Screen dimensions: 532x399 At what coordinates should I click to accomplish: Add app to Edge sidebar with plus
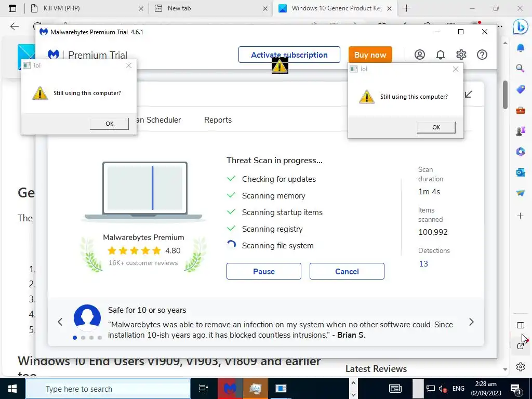[521, 216]
